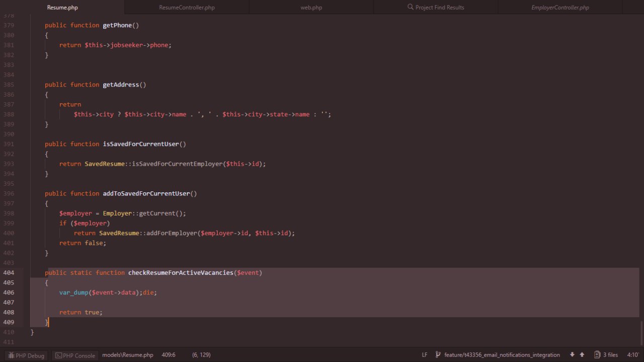Screen dimensions: 644x362
Task: Click line number 385 in the gutter
Action: click(9, 85)
